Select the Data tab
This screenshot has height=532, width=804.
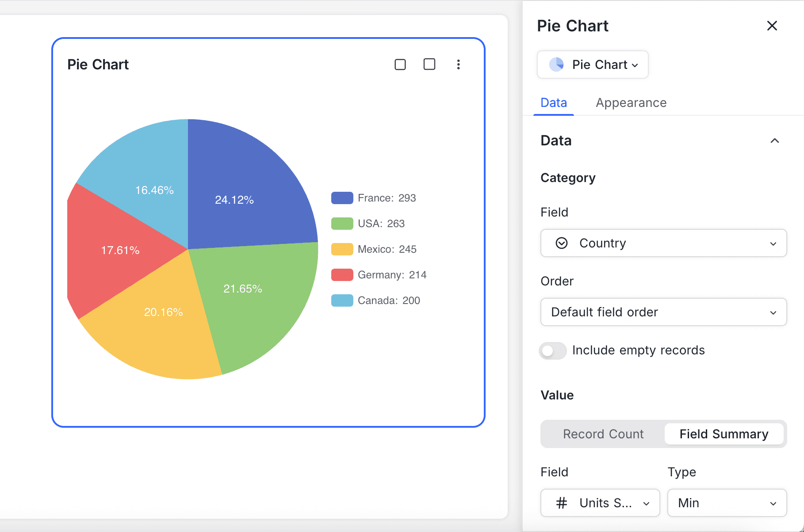(x=553, y=103)
